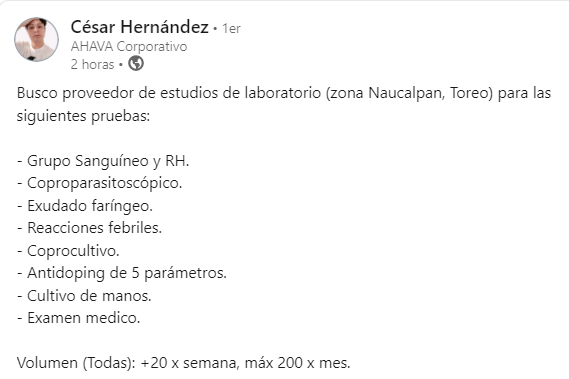The width and height of the screenshot is (569, 379).
Task: Select the 'Coproparasitoscópico.' list item
Action: coord(99,183)
